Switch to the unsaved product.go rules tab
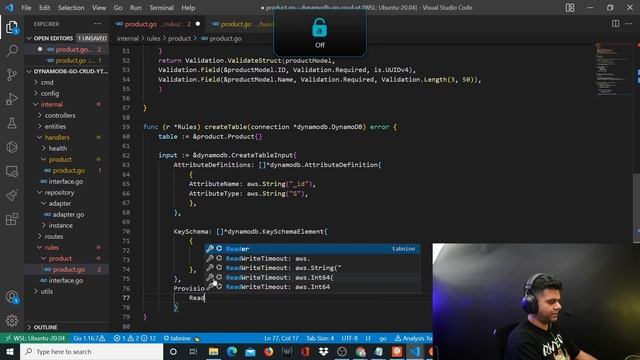640x360 pixels. pyautogui.click(x=157, y=24)
